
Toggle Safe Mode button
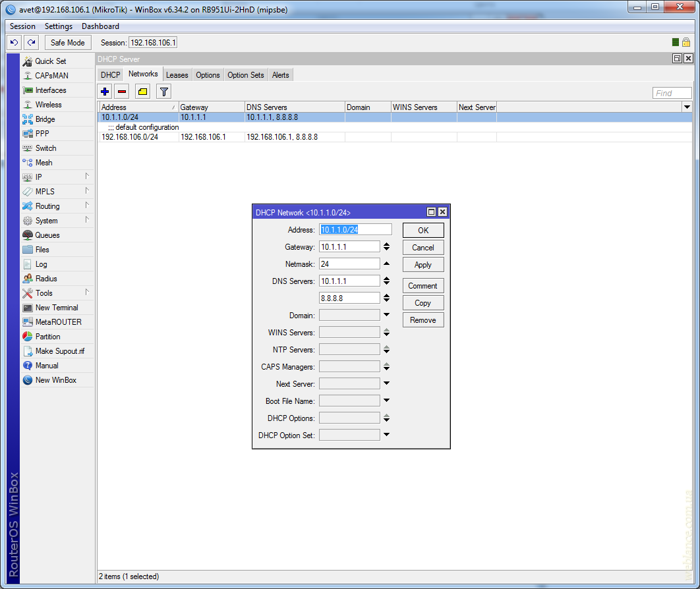[x=67, y=42]
